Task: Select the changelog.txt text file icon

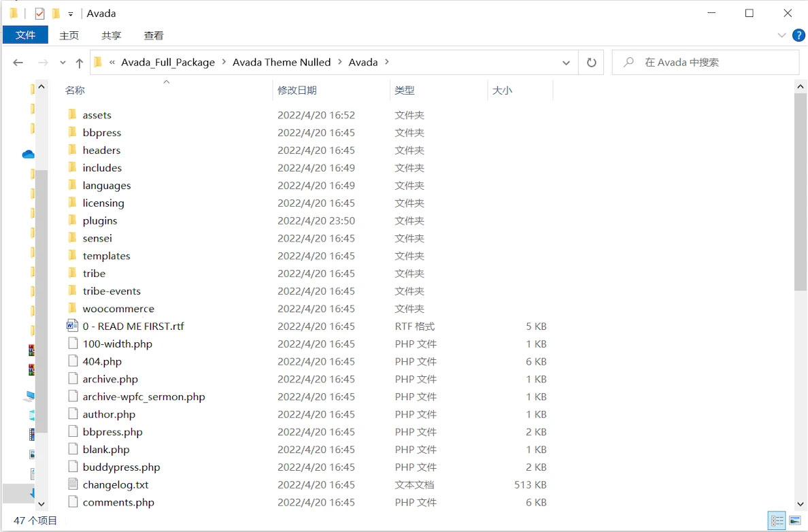Action: (x=73, y=484)
